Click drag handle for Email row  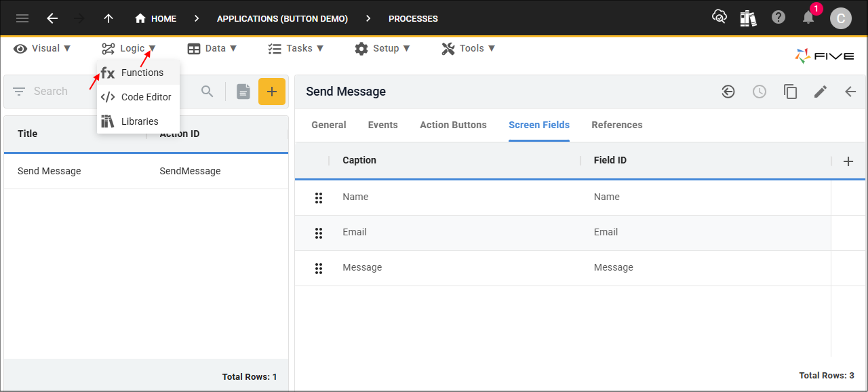click(319, 233)
